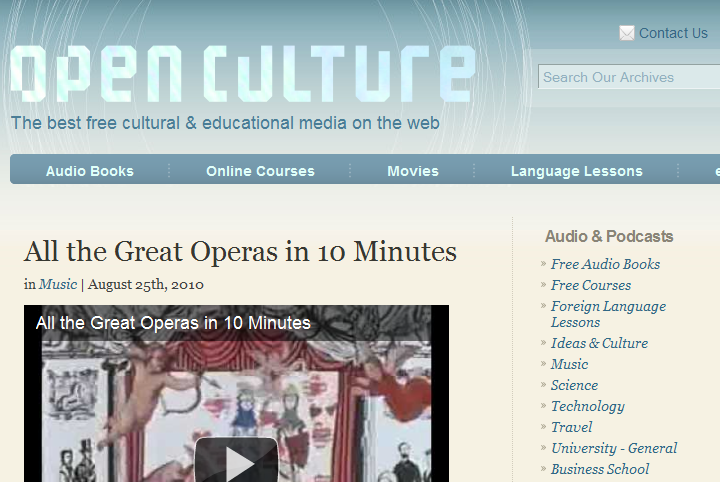Open University - General sidebar link

tap(614, 448)
